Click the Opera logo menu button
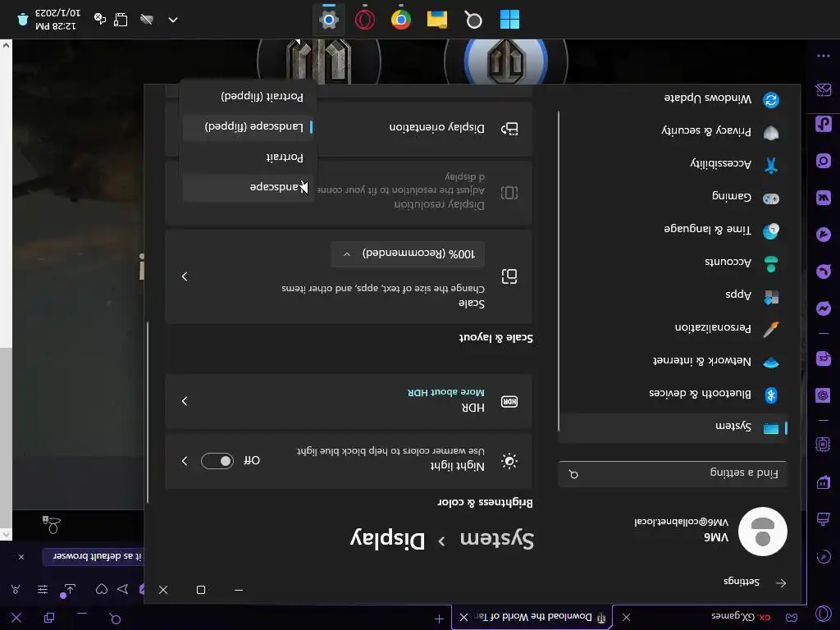Viewport: 840px width, 630px height. coord(824,614)
